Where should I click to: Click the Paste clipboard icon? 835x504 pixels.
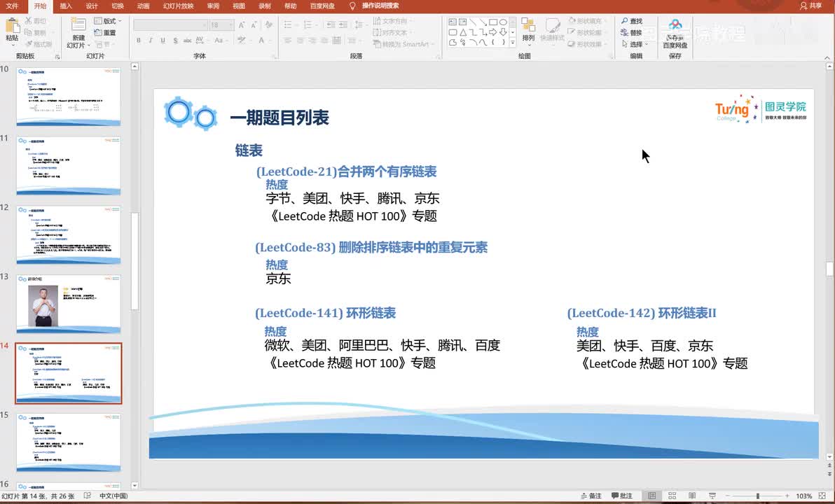pos(12,25)
